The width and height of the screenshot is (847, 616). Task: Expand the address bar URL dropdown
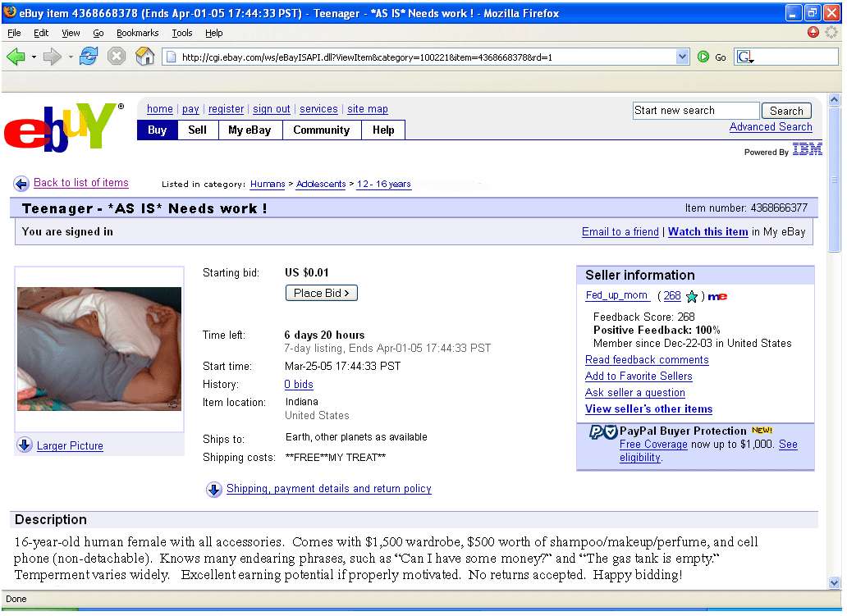pos(682,57)
